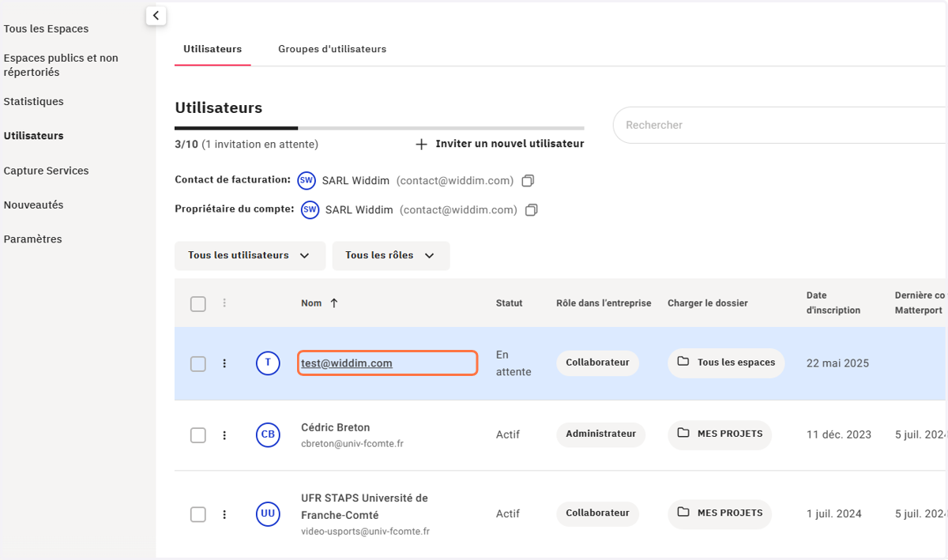Open the test@widdim.com user link
Screen dimensions: 948x560
[x=347, y=363]
